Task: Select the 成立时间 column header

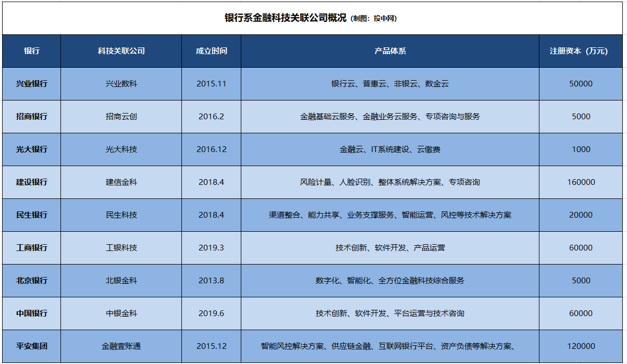Action: click(212, 51)
